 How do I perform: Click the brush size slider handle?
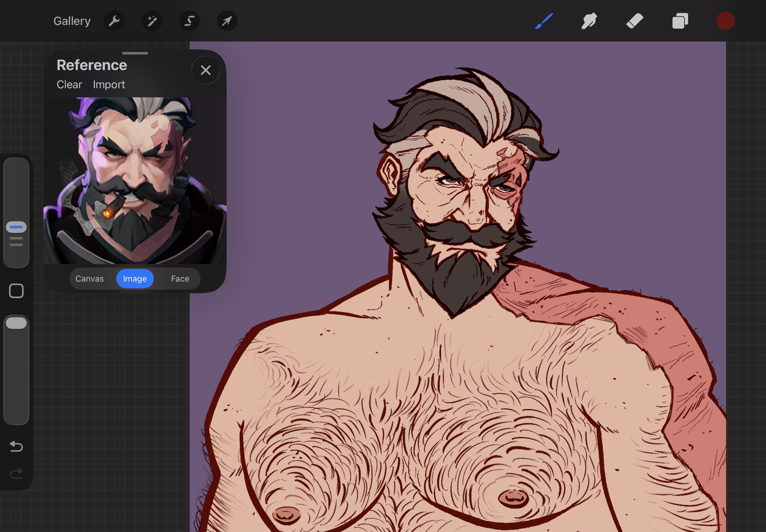[x=16, y=227]
